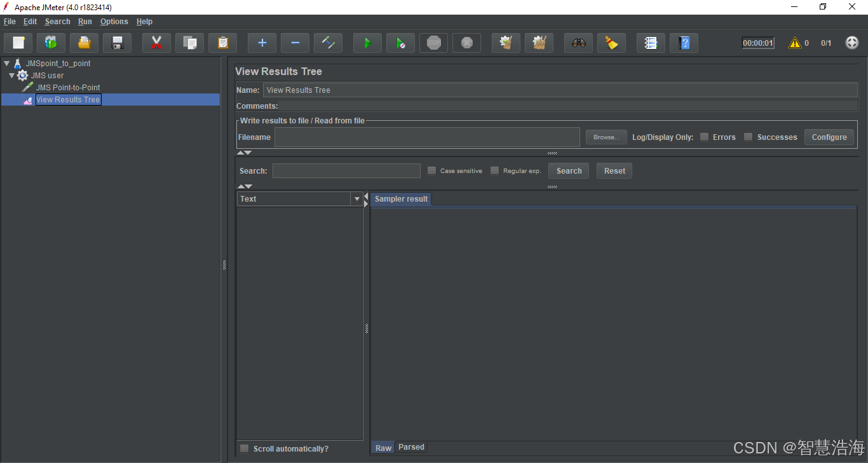The height and width of the screenshot is (463, 868).
Task: Click the JMSpoint_to_point flask icon
Action: 18,64
